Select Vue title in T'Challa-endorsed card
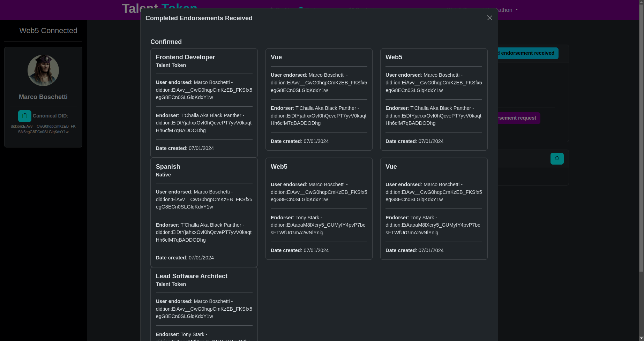Image resolution: width=644 pixels, height=341 pixels. click(276, 57)
